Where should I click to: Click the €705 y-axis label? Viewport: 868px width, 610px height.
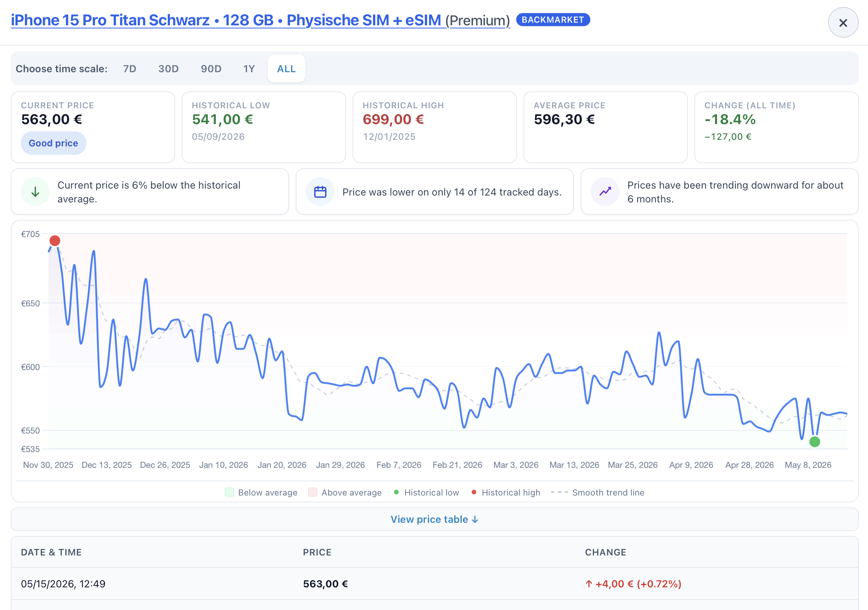point(30,234)
